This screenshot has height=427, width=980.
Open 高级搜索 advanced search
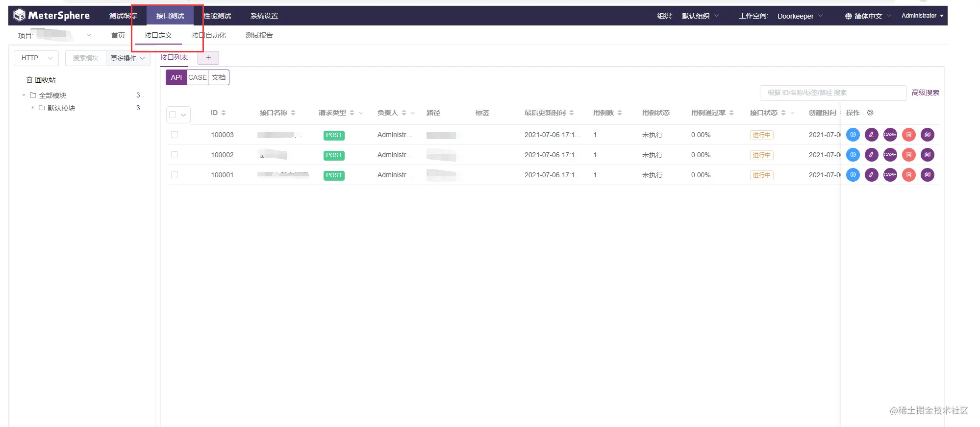[926, 93]
